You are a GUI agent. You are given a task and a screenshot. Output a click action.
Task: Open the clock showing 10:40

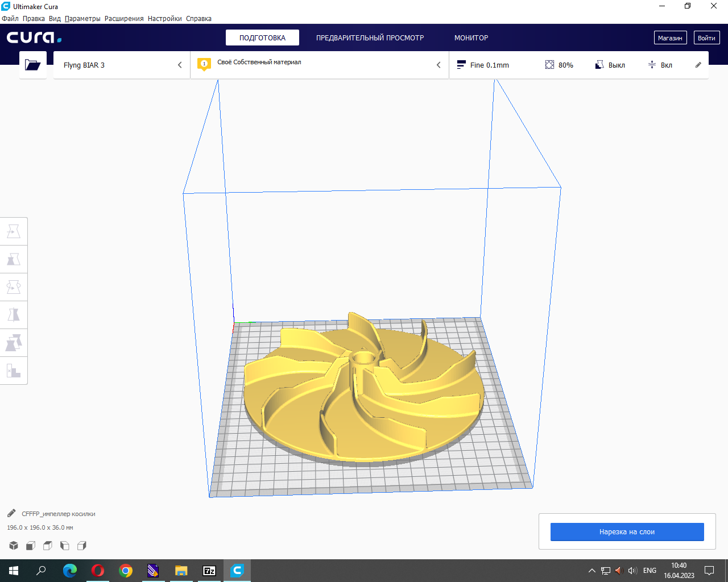tap(679, 571)
